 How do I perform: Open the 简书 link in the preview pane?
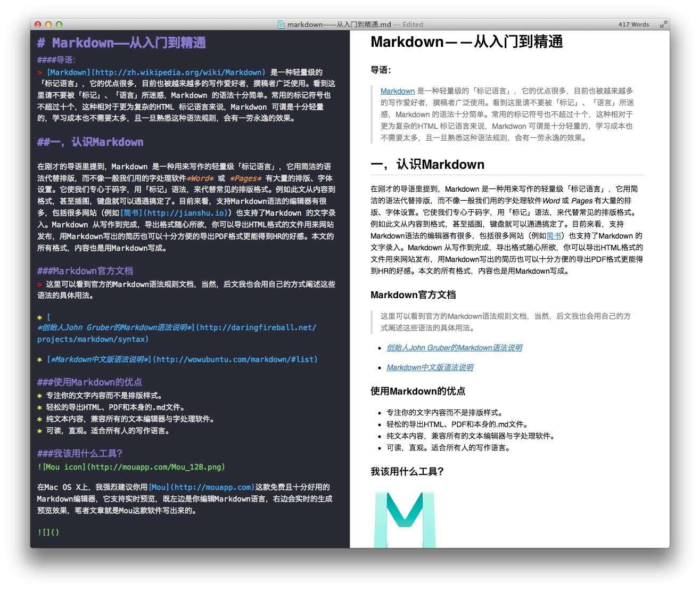[553, 235]
